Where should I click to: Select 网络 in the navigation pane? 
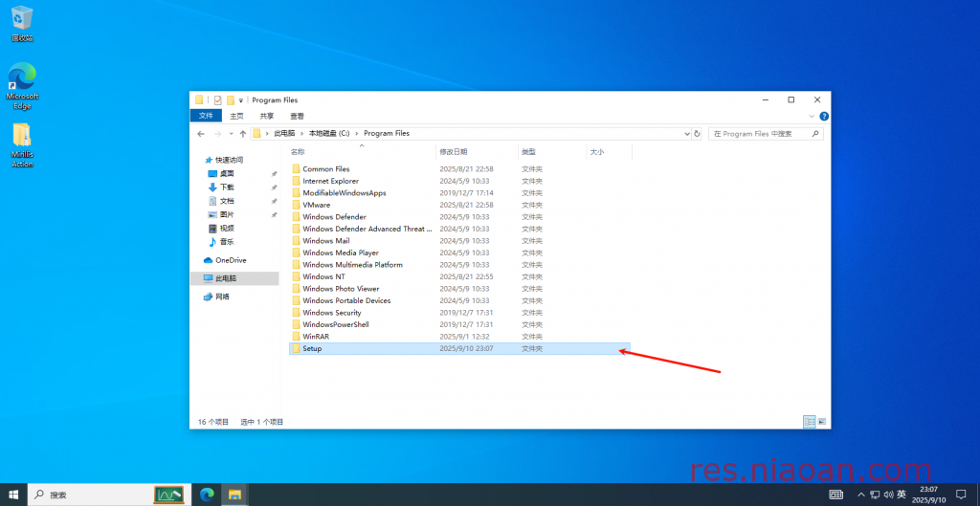coord(217,297)
